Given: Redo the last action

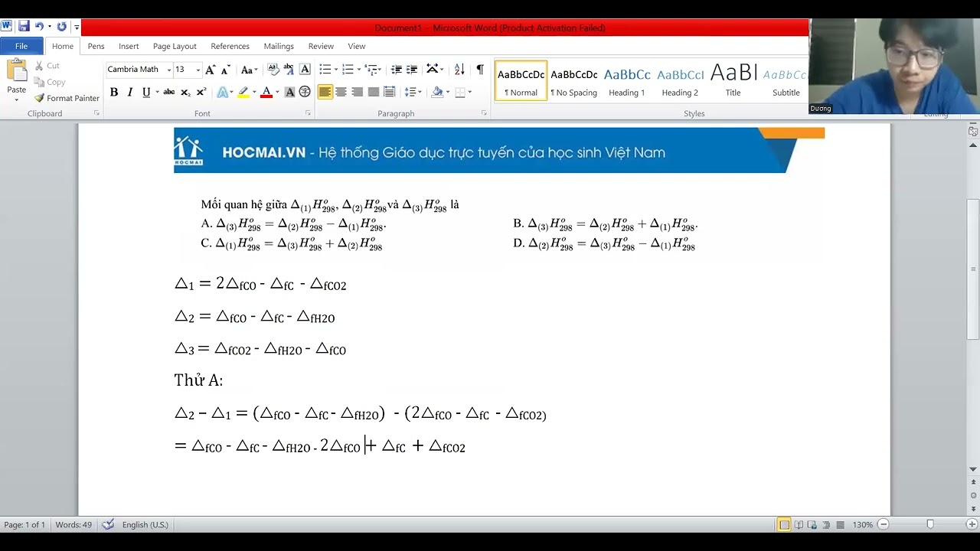Looking at the screenshot, I should click(x=62, y=27).
